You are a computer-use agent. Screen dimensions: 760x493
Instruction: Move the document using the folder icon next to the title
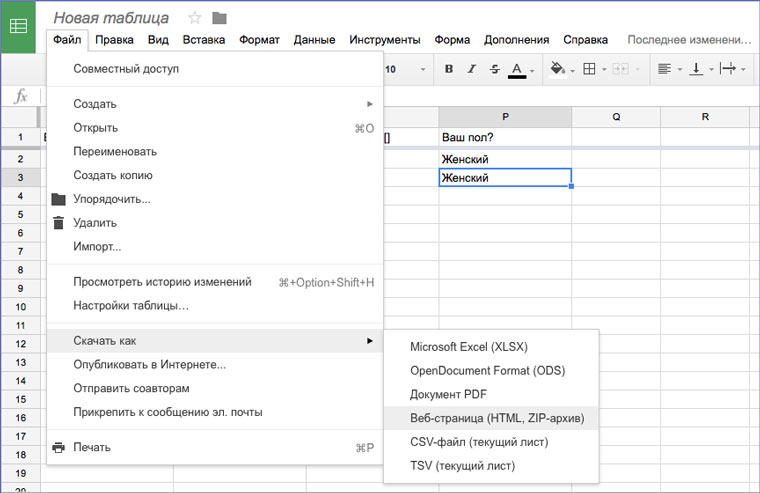(x=220, y=18)
